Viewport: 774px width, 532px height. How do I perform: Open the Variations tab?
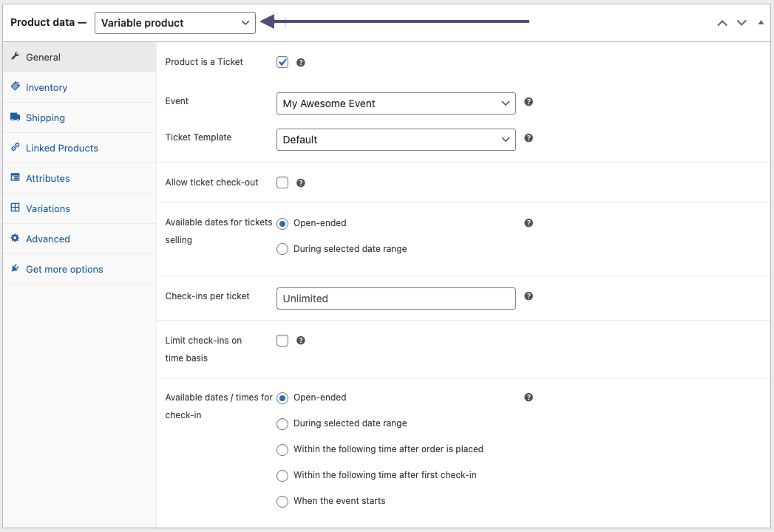(48, 208)
